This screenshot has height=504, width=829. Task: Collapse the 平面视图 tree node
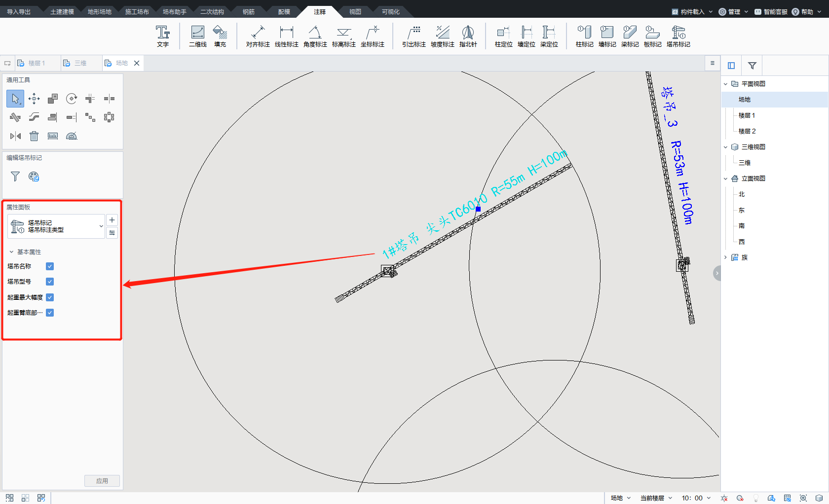(725, 84)
